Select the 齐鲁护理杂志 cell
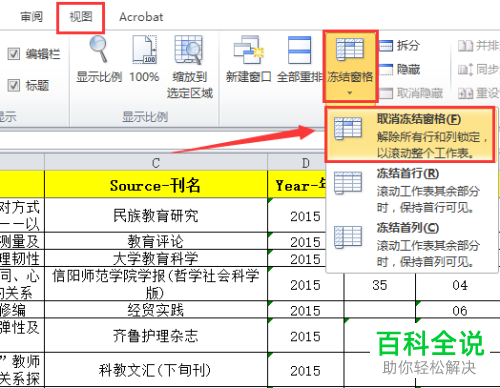The height and width of the screenshot is (388, 500). (x=156, y=335)
